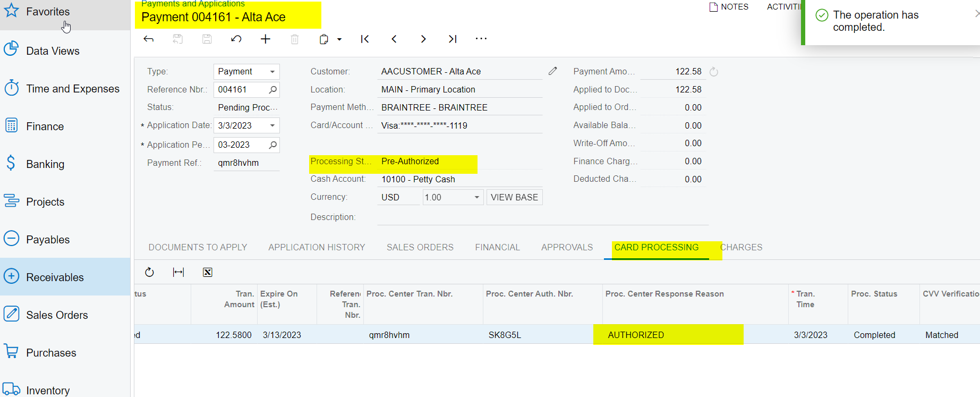
Task: Switch to Application History tab
Action: [317, 247]
